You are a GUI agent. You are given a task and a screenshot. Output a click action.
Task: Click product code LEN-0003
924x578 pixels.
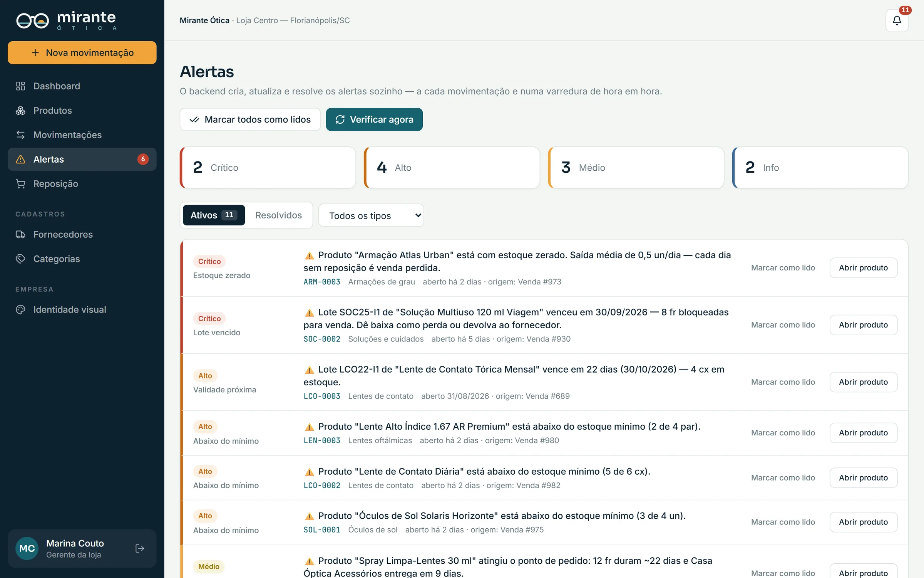(322, 440)
